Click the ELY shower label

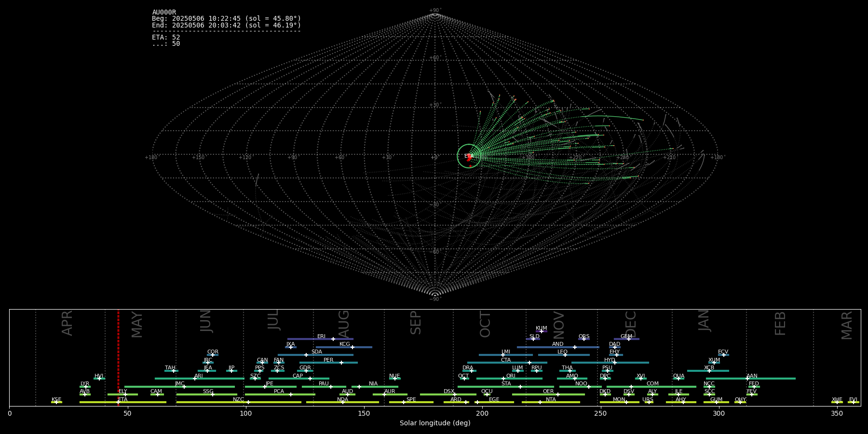click(x=123, y=392)
